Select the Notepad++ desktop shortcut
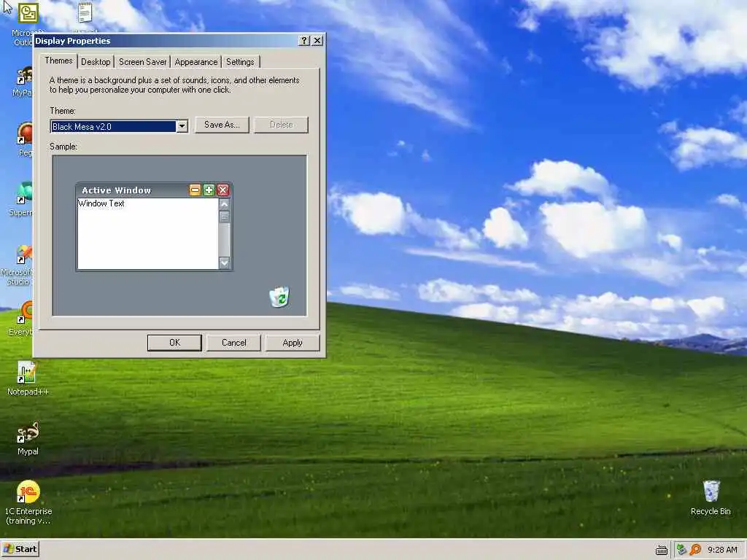The width and height of the screenshot is (747, 560). (x=28, y=378)
